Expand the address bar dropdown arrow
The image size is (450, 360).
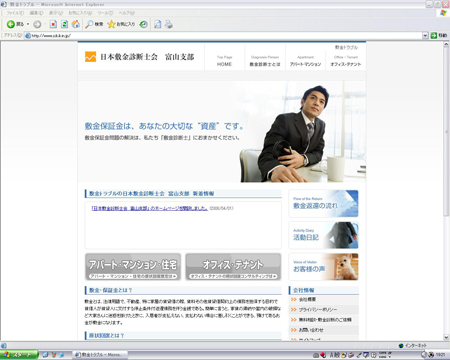click(x=425, y=35)
